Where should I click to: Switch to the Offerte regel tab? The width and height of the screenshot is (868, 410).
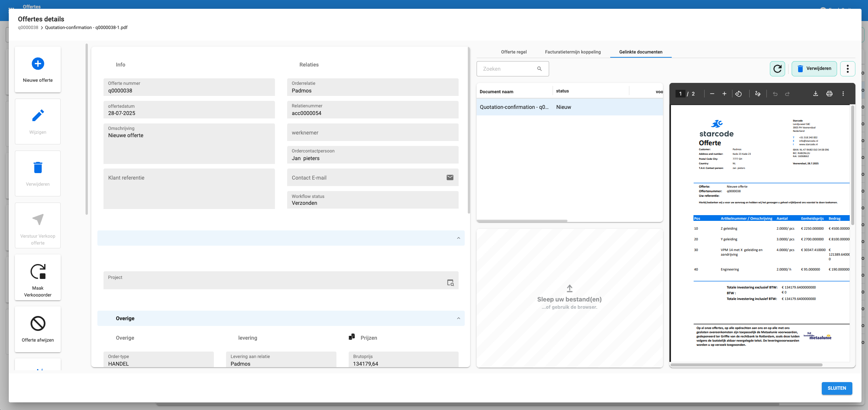(x=514, y=52)
